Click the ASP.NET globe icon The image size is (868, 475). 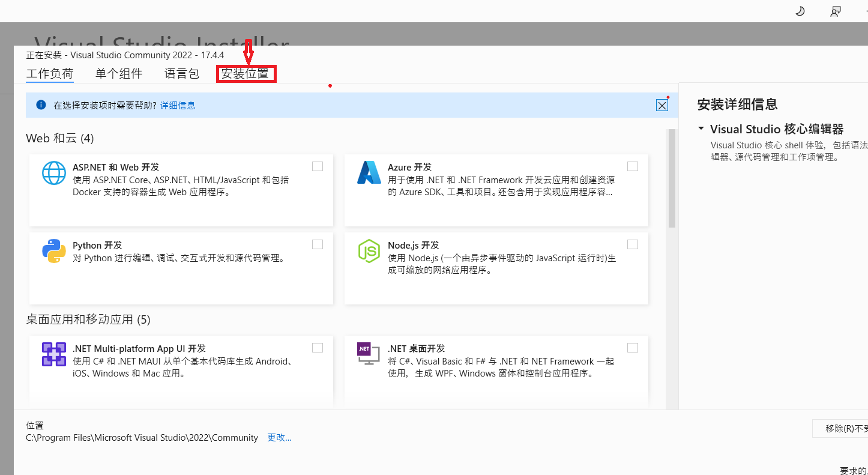tap(54, 173)
